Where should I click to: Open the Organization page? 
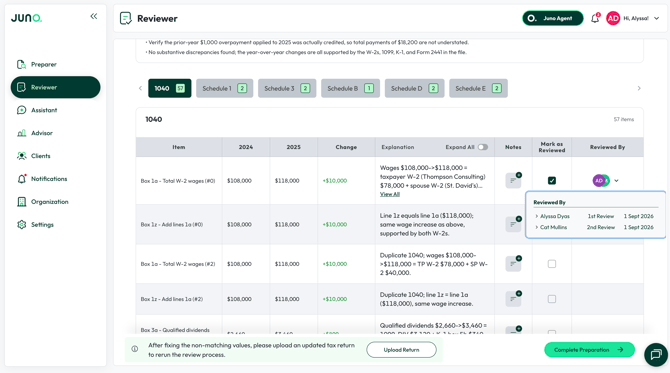point(50,202)
